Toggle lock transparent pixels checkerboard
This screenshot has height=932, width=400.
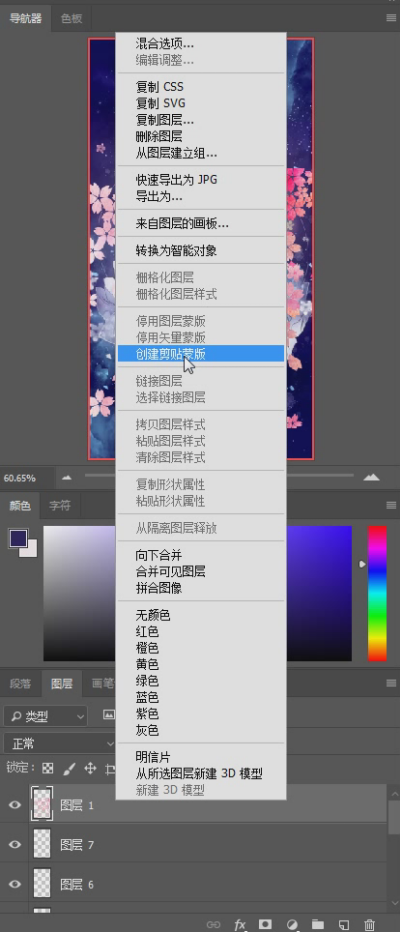(48, 769)
